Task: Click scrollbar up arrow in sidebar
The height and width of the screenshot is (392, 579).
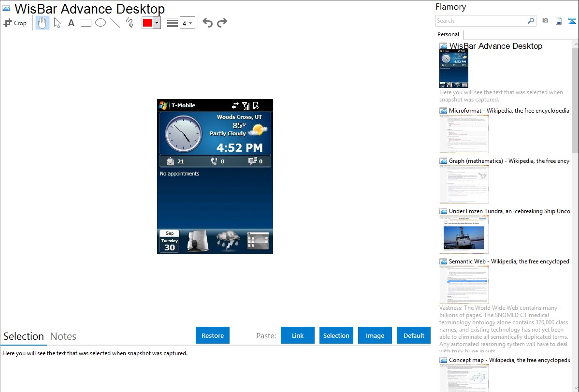Action: pos(575,44)
